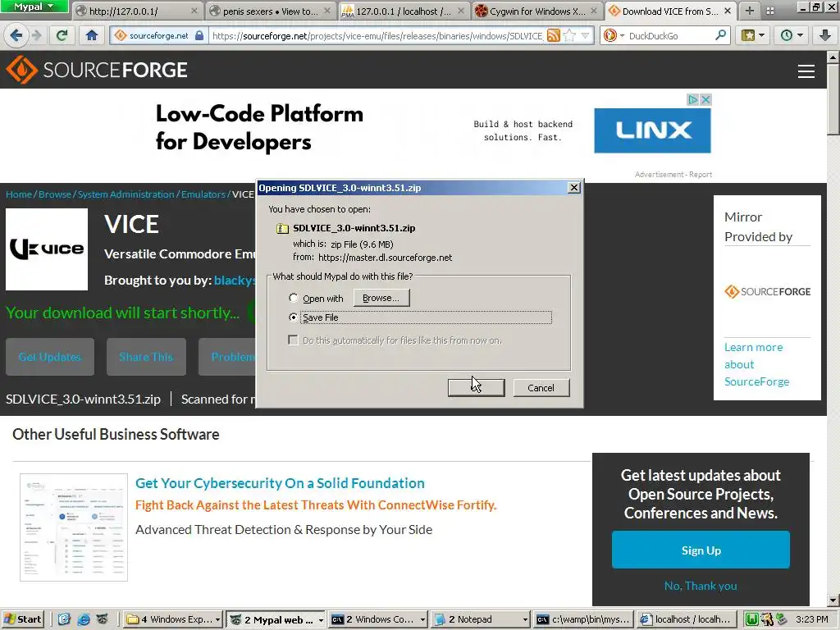Launch Mypal raccoon icon in quick launch
Screen dimensions: 840x630
tap(103, 620)
